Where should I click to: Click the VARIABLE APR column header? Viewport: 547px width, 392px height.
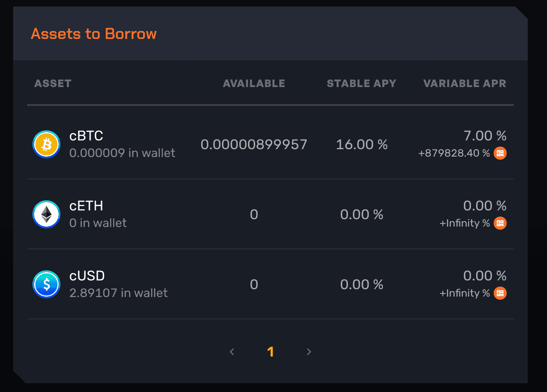coord(464,83)
